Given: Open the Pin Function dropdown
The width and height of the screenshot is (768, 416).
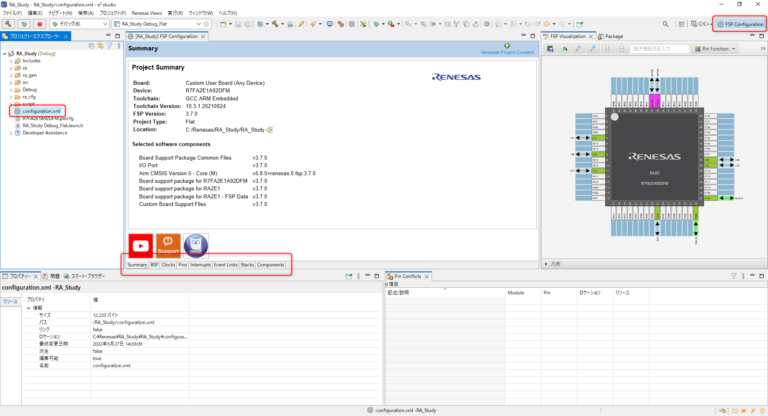Looking at the screenshot, I should click(715, 49).
